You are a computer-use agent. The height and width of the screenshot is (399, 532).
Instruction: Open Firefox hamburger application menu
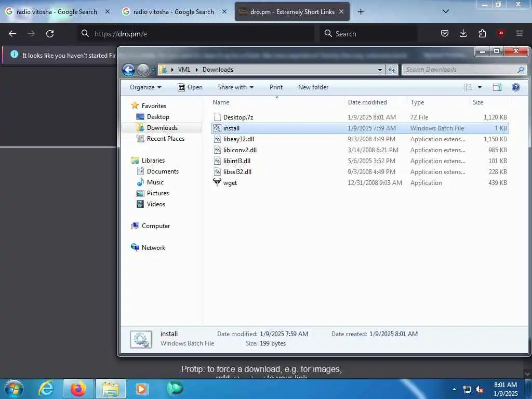pyautogui.click(x=520, y=33)
